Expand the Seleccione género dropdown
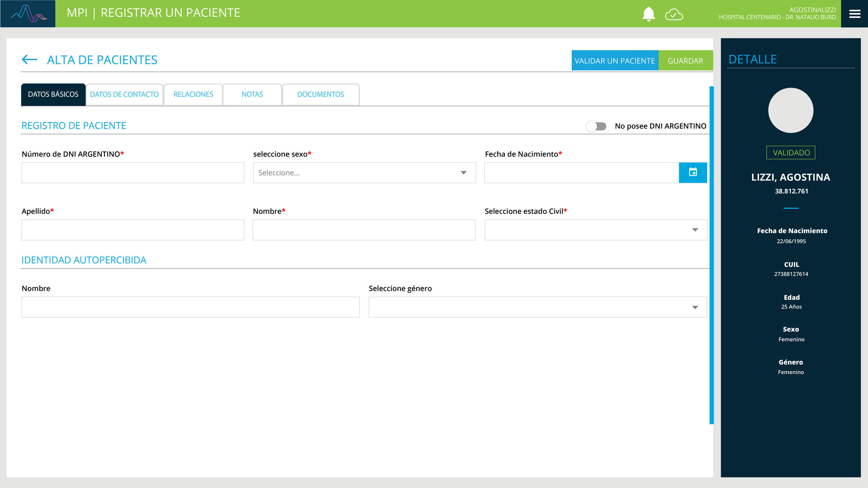Image resolution: width=868 pixels, height=488 pixels. coord(537,307)
